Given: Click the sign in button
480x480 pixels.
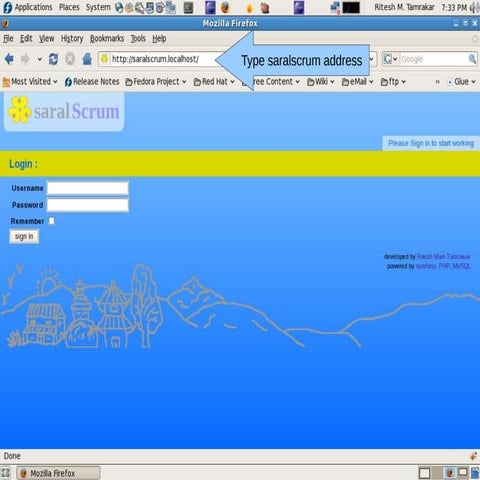Looking at the screenshot, I should [x=24, y=237].
